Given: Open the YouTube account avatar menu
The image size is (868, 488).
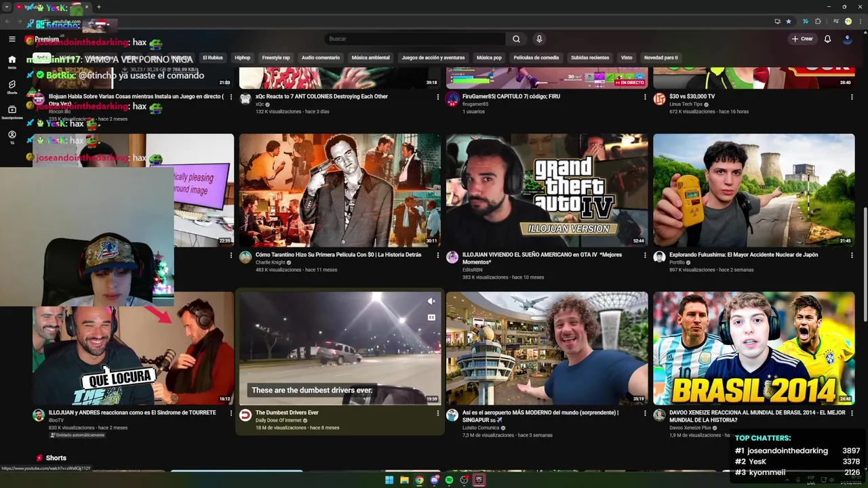Looking at the screenshot, I should [847, 39].
